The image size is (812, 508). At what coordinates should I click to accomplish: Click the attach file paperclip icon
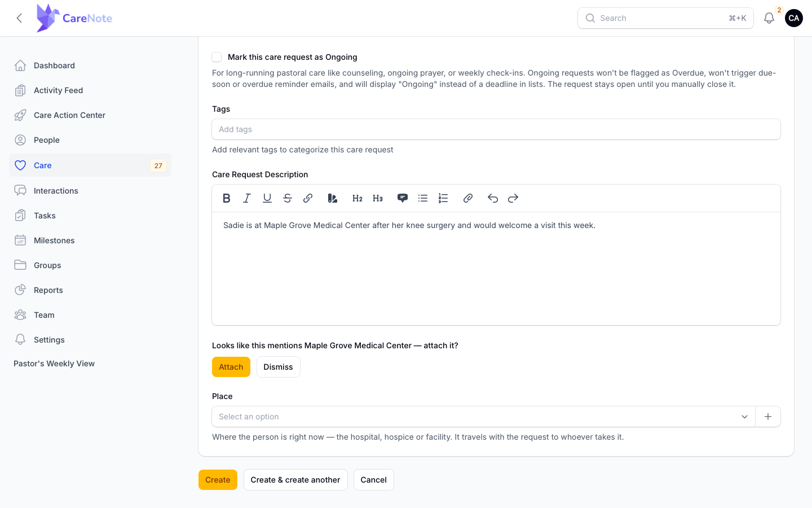click(468, 198)
